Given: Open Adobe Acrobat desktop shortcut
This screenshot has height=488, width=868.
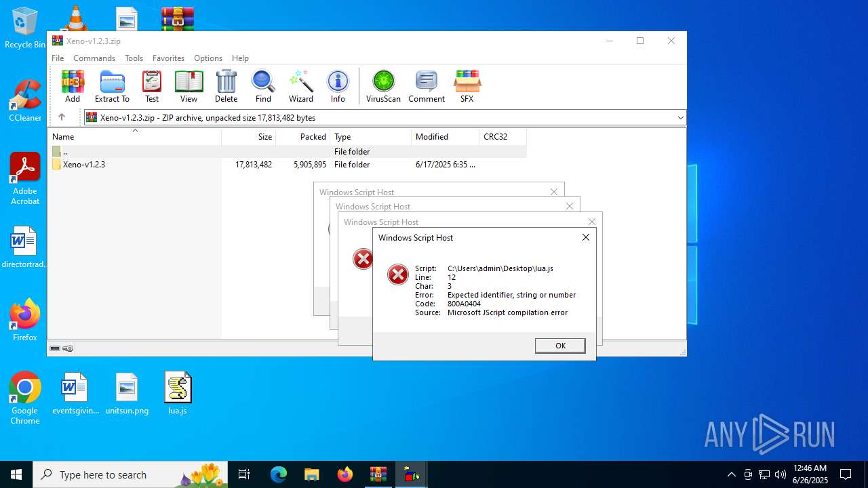Looking at the screenshot, I should (x=25, y=178).
